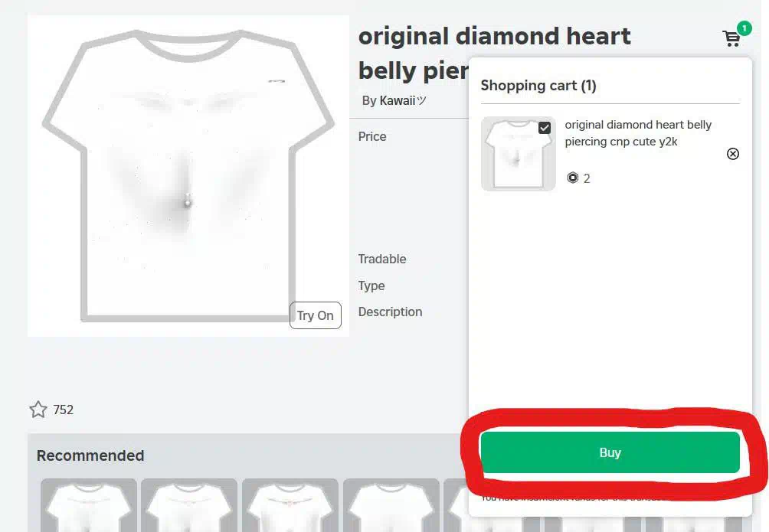Favorite the item with the star icon
Viewport: 769px width, 532px height.
click(38, 410)
